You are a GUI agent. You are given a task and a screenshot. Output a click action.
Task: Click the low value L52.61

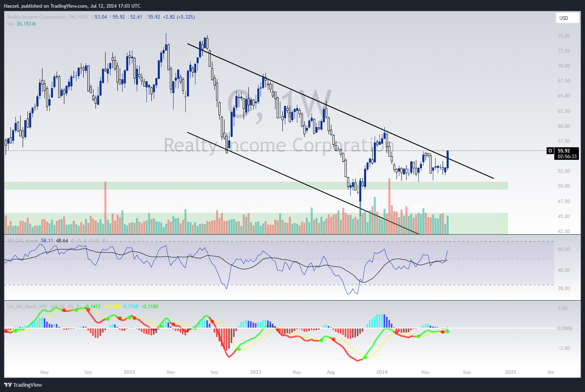pos(135,17)
